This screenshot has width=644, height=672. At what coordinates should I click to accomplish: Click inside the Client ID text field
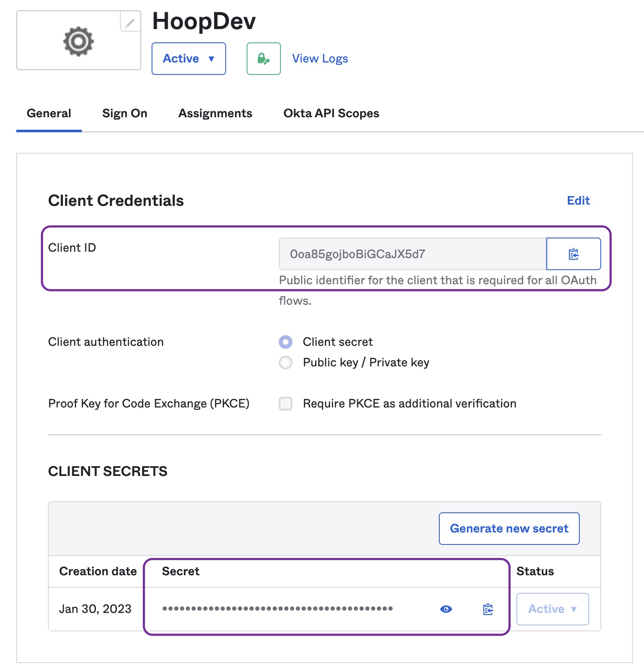coord(412,254)
